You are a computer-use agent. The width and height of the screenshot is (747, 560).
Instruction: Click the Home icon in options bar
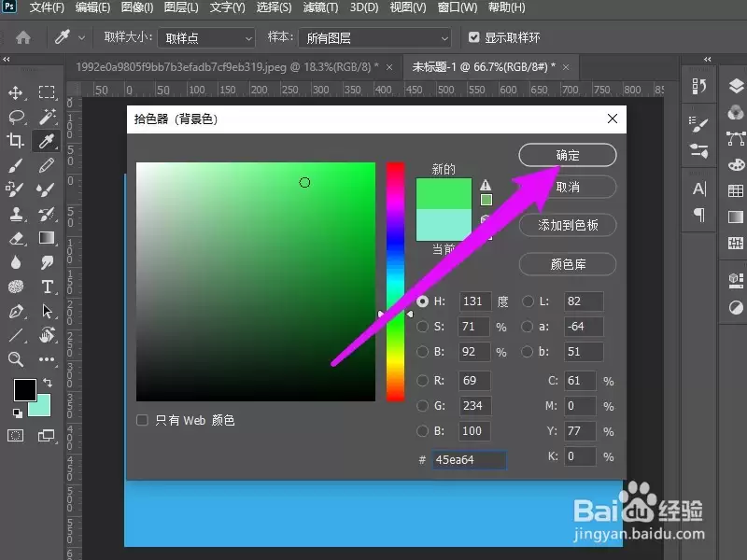22,37
